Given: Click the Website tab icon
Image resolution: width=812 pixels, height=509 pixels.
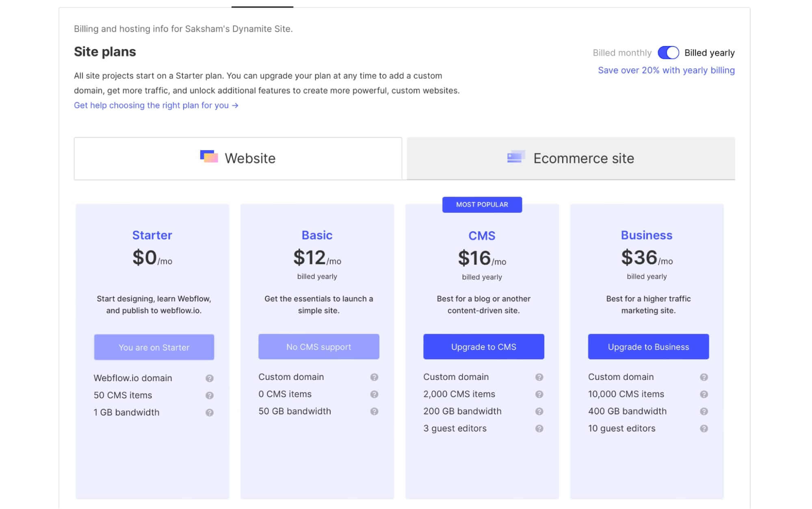Looking at the screenshot, I should 209,156.
